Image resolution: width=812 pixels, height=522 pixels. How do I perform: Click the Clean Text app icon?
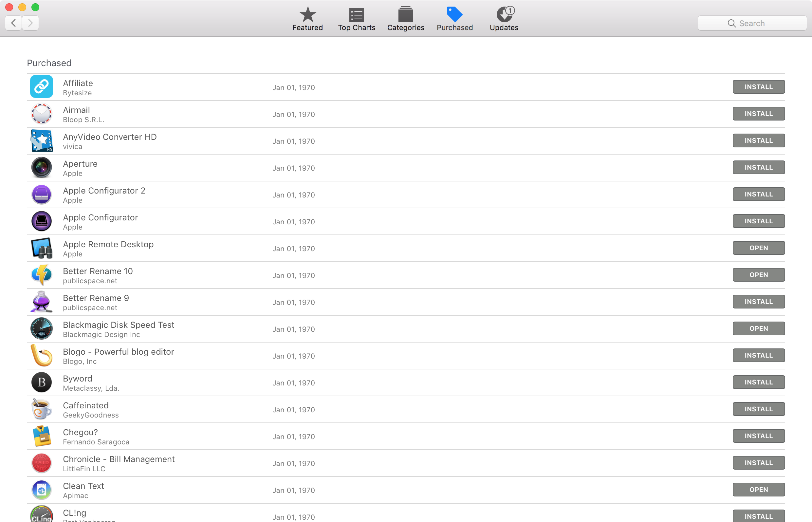point(41,490)
